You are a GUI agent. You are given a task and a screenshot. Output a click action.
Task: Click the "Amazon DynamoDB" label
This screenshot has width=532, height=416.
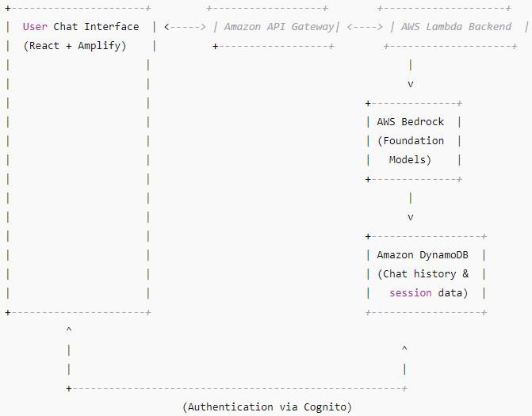coord(423,254)
